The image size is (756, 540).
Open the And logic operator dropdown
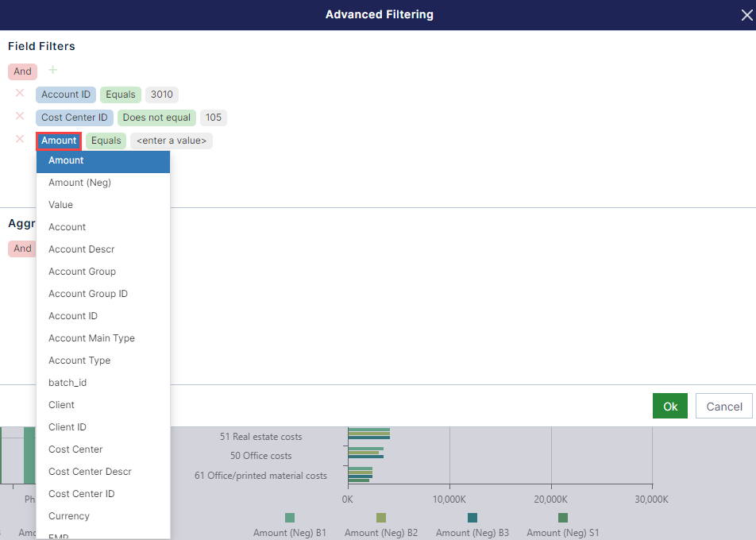click(22, 71)
